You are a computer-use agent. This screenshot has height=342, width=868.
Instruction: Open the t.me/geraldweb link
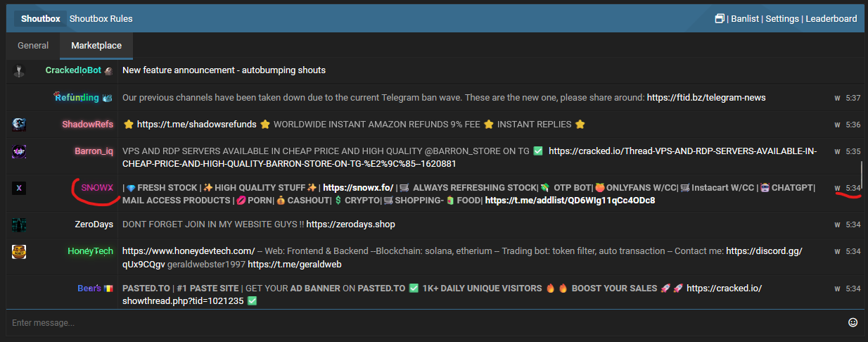[x=295, y=265]
